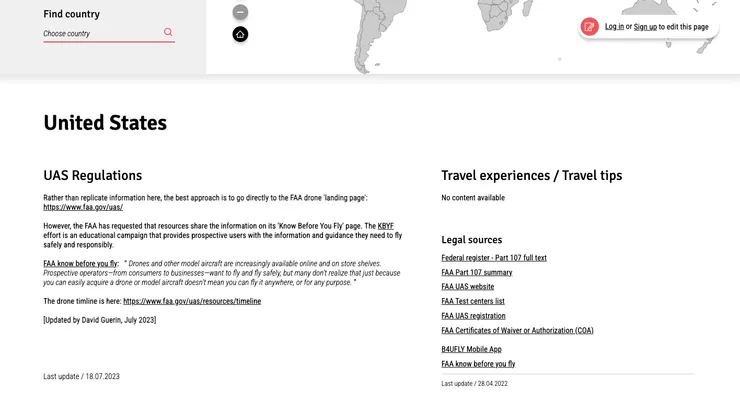This screenshot has height=409, width=740.
Task: Open the Sign up link
Action: coord(645,27)
